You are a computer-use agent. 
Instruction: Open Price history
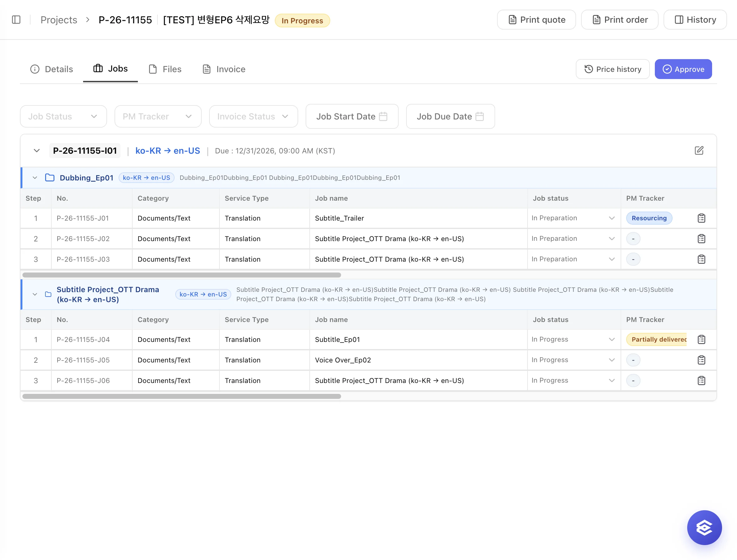click(613, 69)
